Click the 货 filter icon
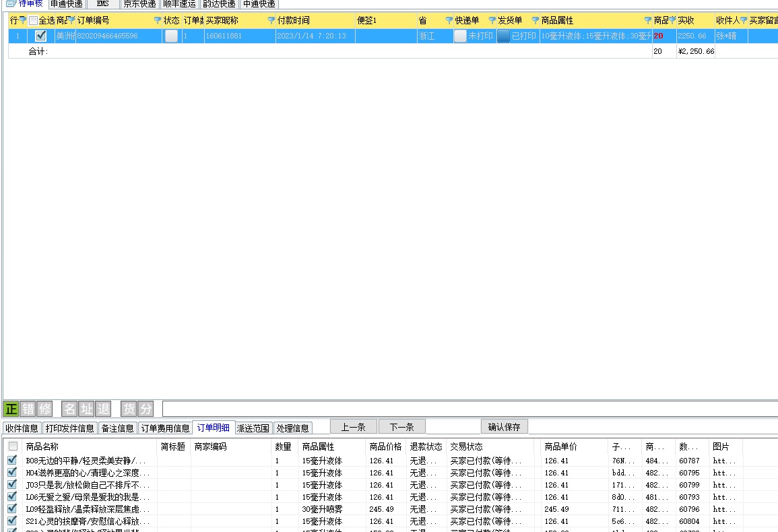Viewport: 778px width, 532px height. pyautogui.click(x=129, y=409)
